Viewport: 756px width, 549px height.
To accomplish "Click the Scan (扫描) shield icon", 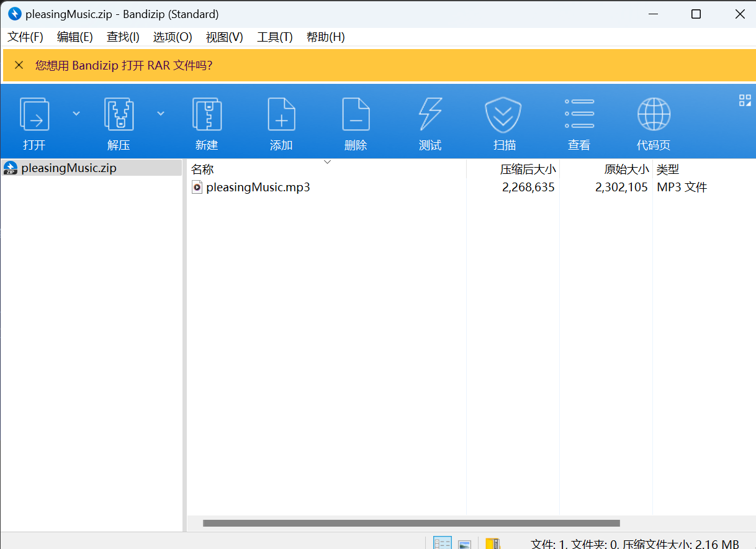I will [x=503, y=115].
